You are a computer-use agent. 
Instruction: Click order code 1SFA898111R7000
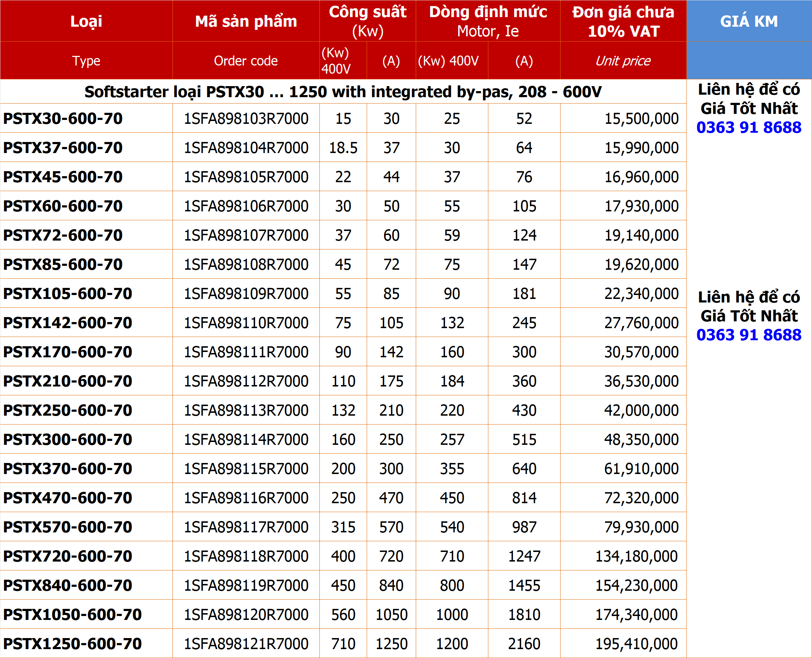click(x=246, y=352)
